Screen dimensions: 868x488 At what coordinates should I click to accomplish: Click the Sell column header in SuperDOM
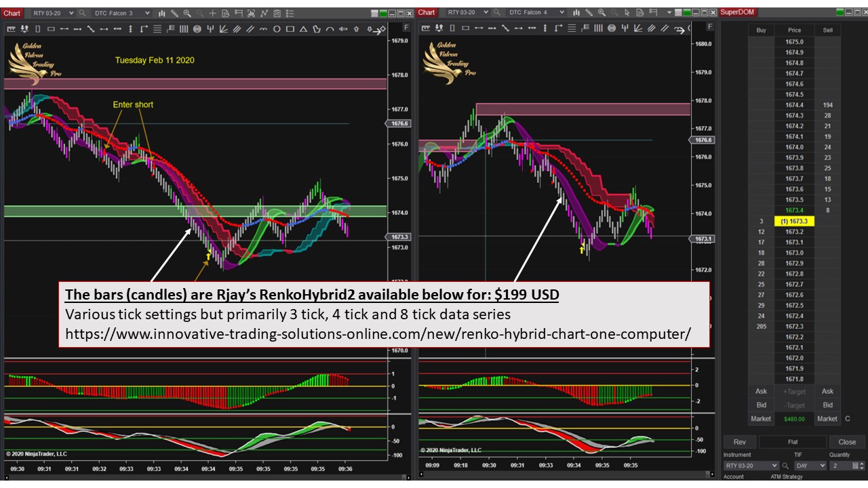pos(827,30)
